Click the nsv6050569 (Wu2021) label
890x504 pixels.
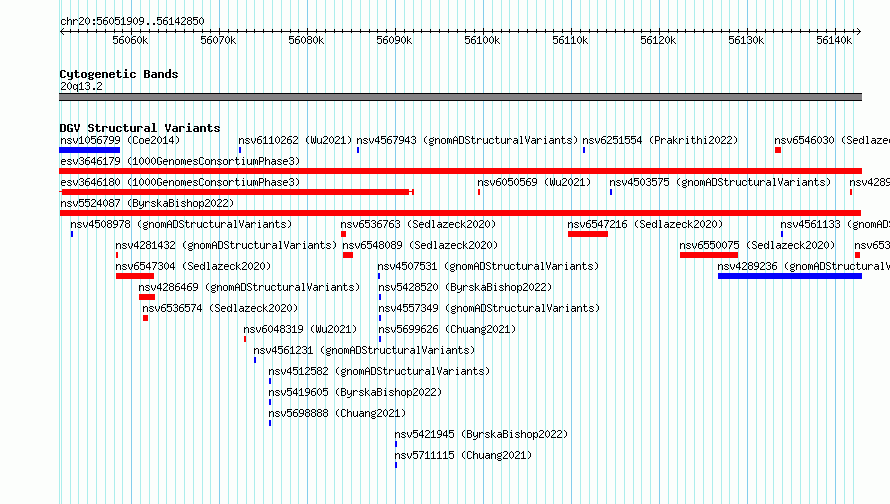pyautogui.click(x=534, y=182)
